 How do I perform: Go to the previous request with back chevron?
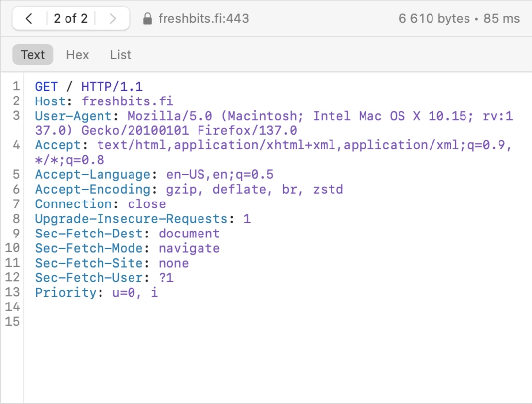[x=29, y=19]
